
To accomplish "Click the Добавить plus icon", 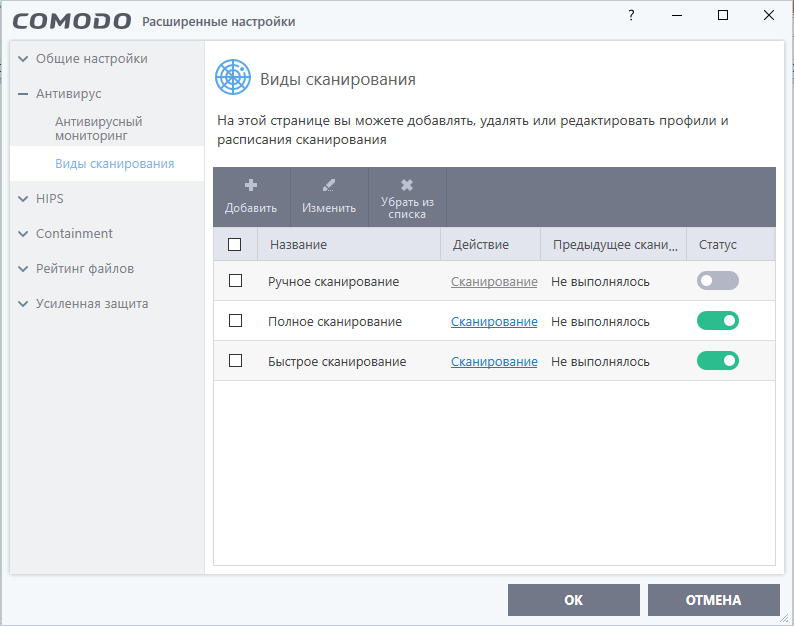I will pyautogui.click(x=251, y=185).
